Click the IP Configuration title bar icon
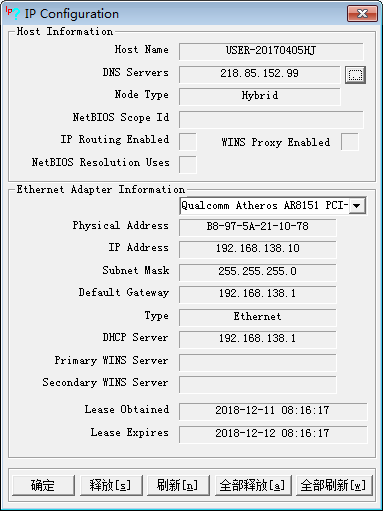 13,13
